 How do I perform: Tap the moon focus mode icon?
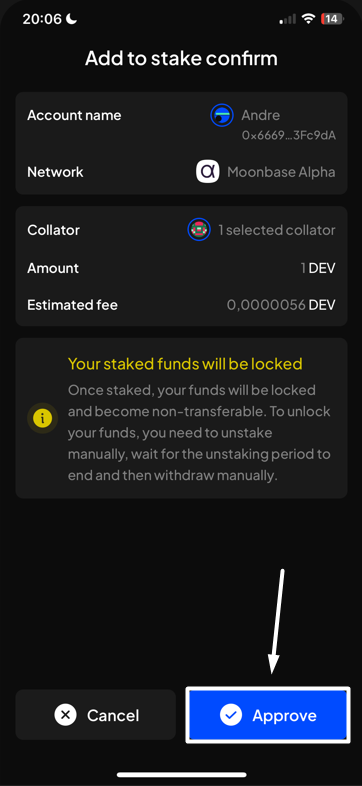coord(72,19)
